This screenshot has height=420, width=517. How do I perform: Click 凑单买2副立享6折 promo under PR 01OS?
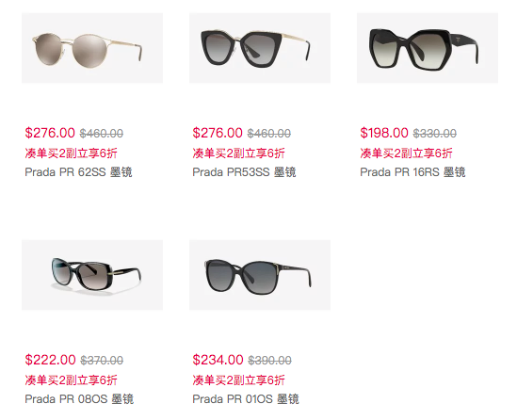click(x=238, y=380)
